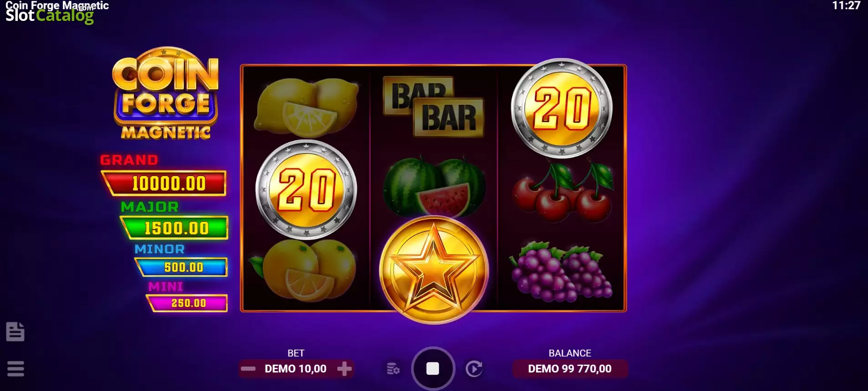The height and width of the screenshot is (391, 868).
Task: Click the DEMO 10,00 bet field
Action: click(x=296, y=369)
